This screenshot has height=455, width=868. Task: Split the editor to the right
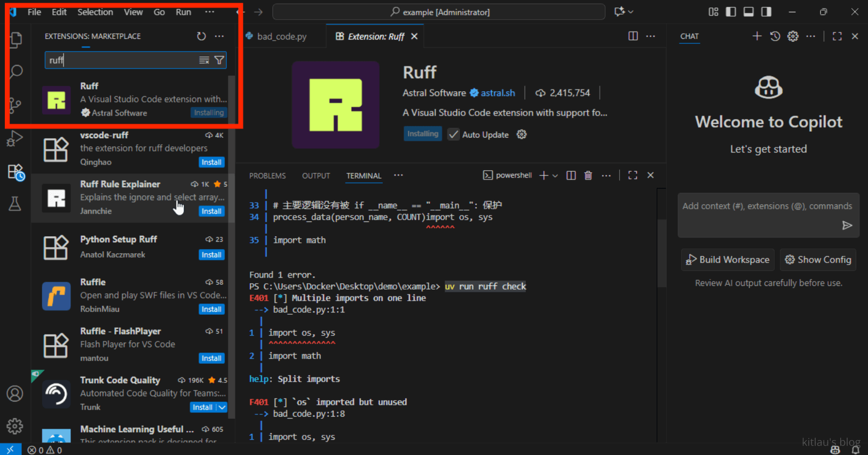[x=633, y=36]
